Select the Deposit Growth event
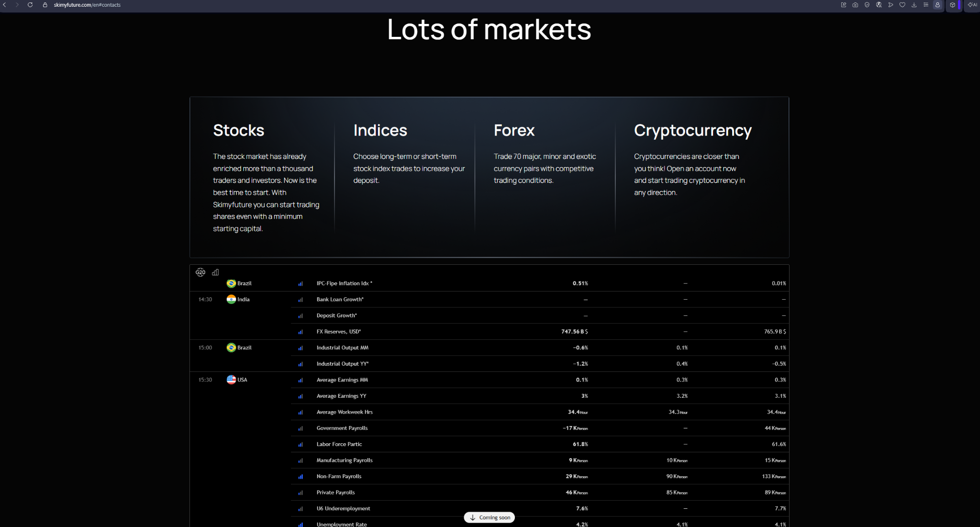The image size is (980, 527). tap(539, 315)
